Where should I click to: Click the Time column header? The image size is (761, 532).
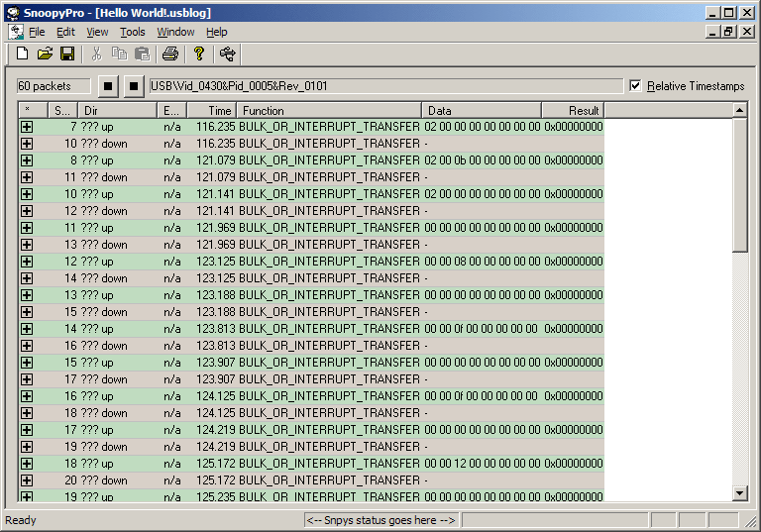pos(211,111)
